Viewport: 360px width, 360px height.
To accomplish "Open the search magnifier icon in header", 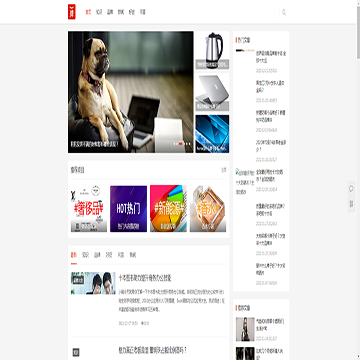I will (x=284, y=12).
